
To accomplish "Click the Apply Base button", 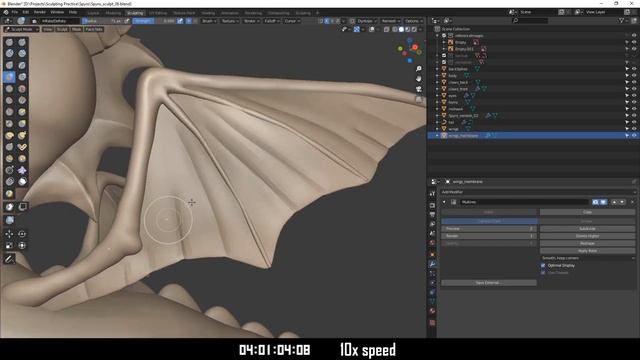I will pyautogui.click(x=587, y=251).
